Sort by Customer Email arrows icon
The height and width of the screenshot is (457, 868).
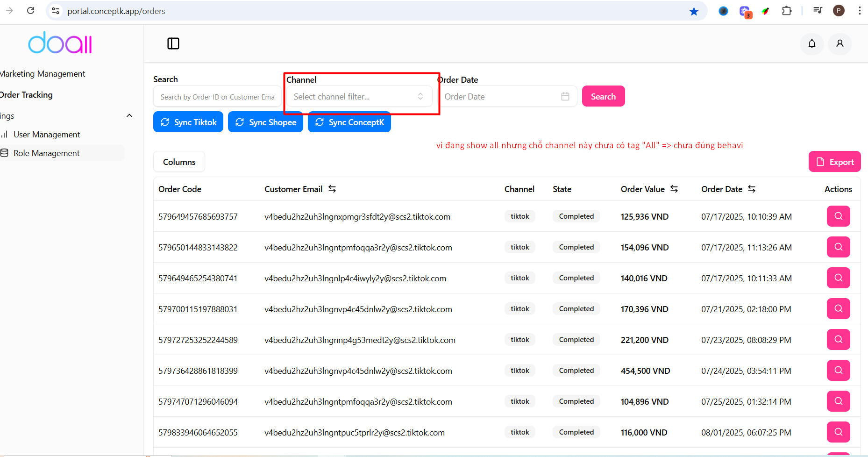(x=332, y=189)
